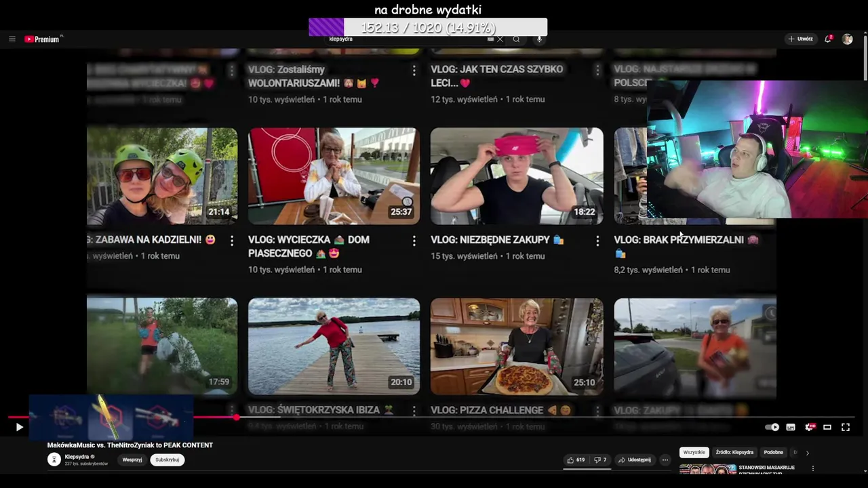Click the video title MakówkaMusic vs. TheNitroZyniak

[130, 445]
